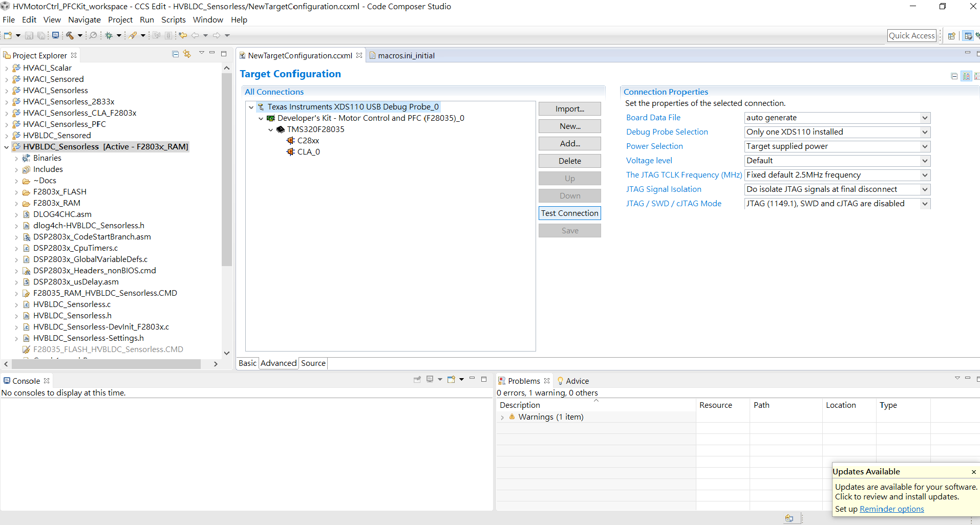Open the JTAG Signal Isolation dropdown
This screenshot has height=525, width=980.
pyautogui.click(x=925, y=189)
